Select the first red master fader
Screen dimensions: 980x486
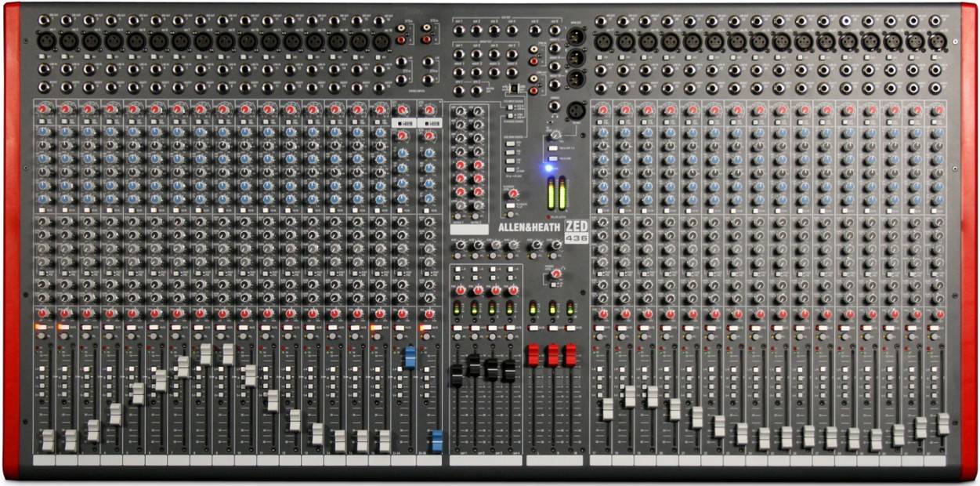pos(534,355)
